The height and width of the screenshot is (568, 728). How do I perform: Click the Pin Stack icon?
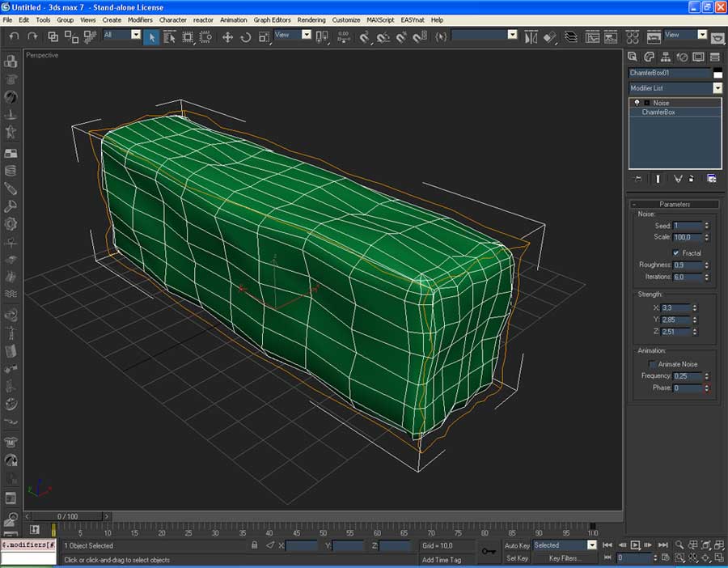coord(638,178)
